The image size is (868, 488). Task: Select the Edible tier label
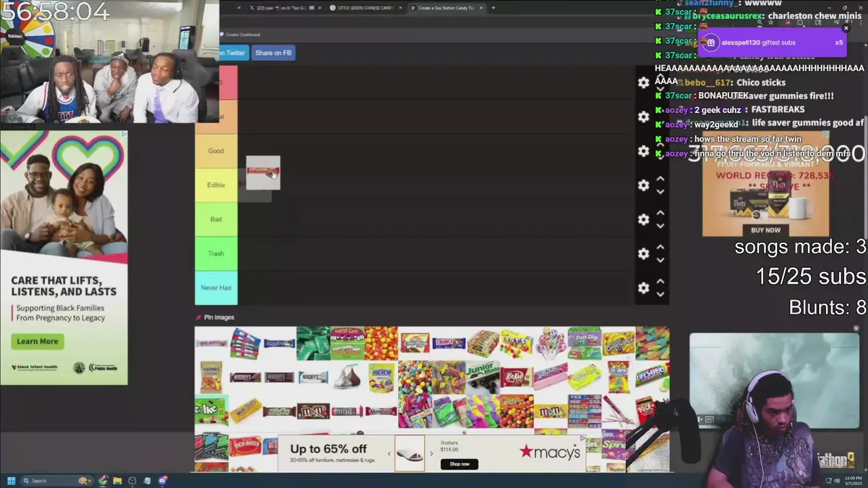coord(216,185)
